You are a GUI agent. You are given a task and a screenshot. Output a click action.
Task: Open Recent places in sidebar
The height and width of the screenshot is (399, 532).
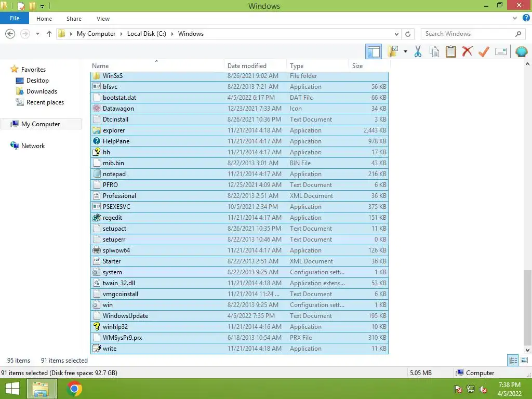pyautogui.click(x=45, y=102)
